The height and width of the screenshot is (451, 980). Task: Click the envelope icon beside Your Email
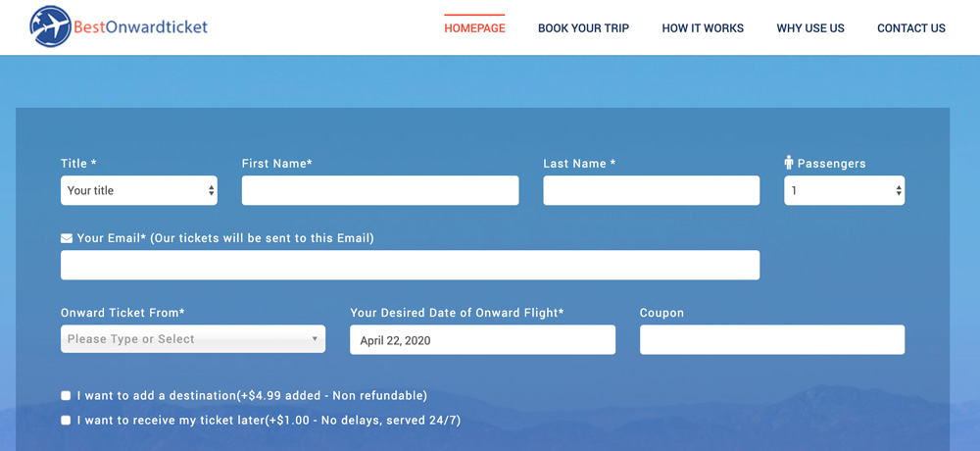tap(67, 238)
